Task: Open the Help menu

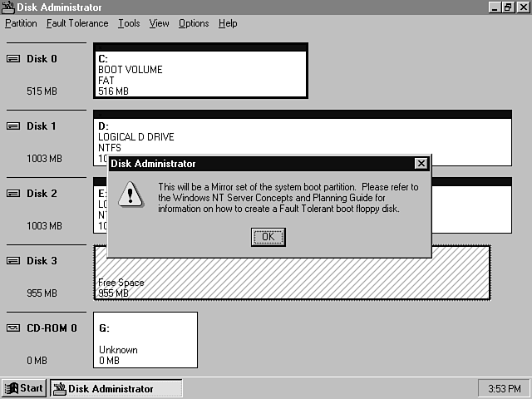Action: pyautogui.click(x=228, y=23)
